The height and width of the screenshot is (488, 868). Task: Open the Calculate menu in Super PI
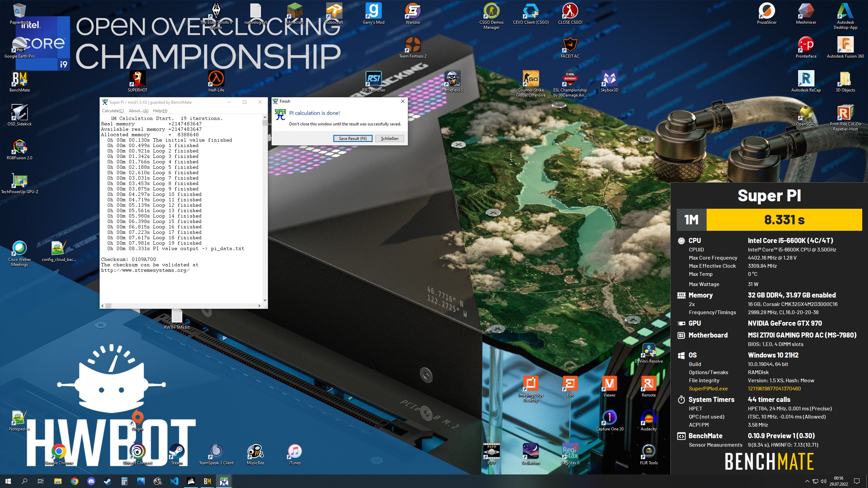pyautogui.click(x=113, y=111)
